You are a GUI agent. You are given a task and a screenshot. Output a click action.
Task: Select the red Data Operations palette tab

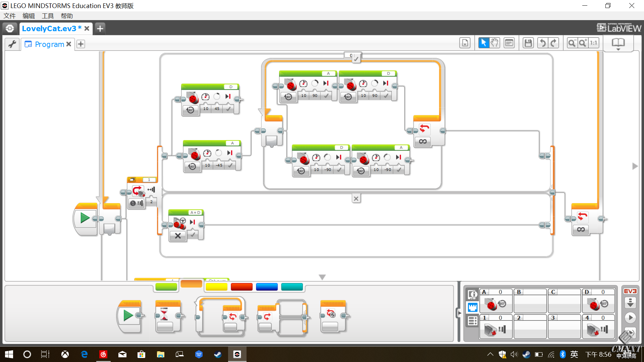[x=241, y=287]
